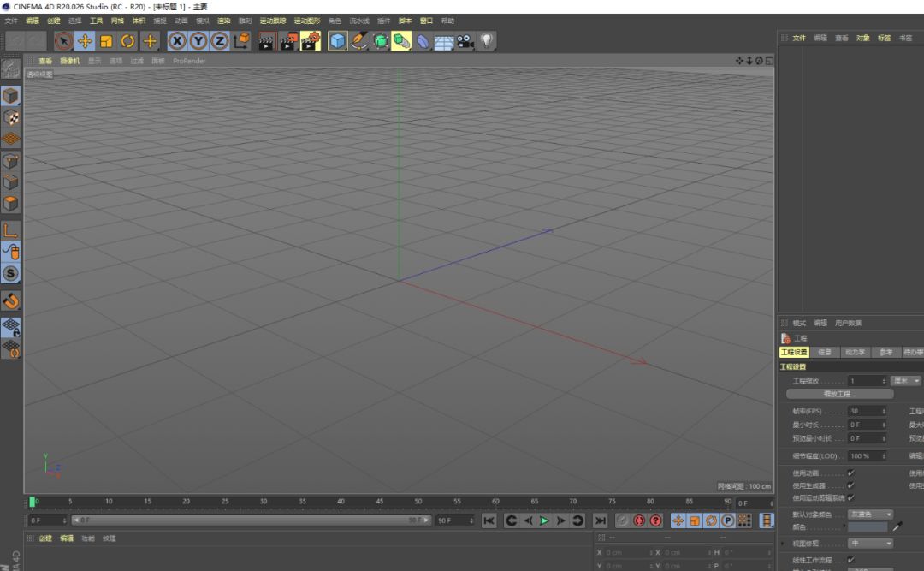Viewport: 924px width, 571px height.
Task: Toggle the 使用生成器 checkbox
Action: click(851, 485)
